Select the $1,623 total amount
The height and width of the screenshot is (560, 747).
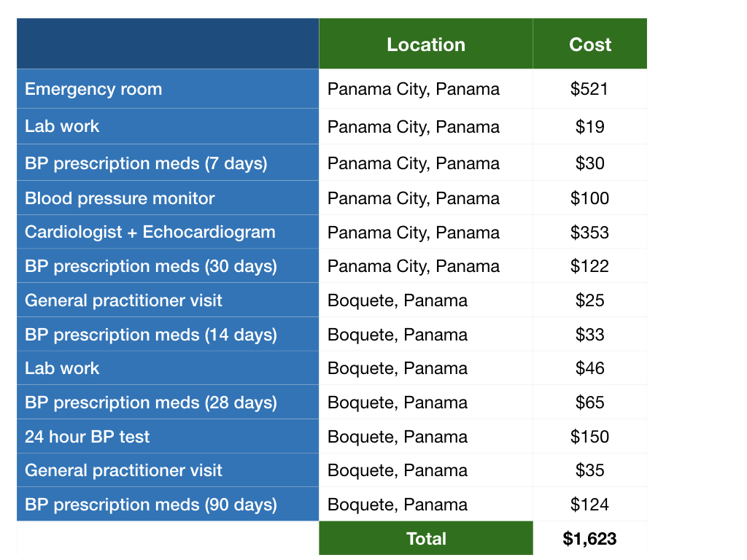coord(589,539)
